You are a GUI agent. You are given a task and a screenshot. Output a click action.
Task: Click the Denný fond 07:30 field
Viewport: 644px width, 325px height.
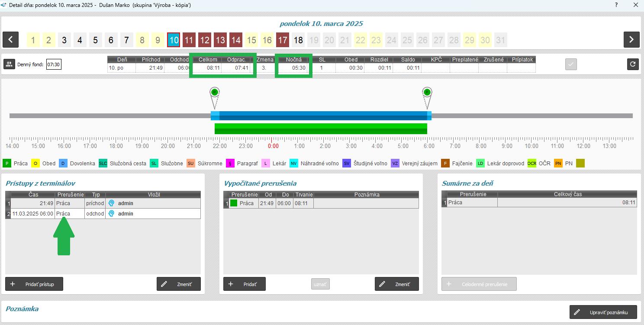pyautogui.click(x=53, y=64)
